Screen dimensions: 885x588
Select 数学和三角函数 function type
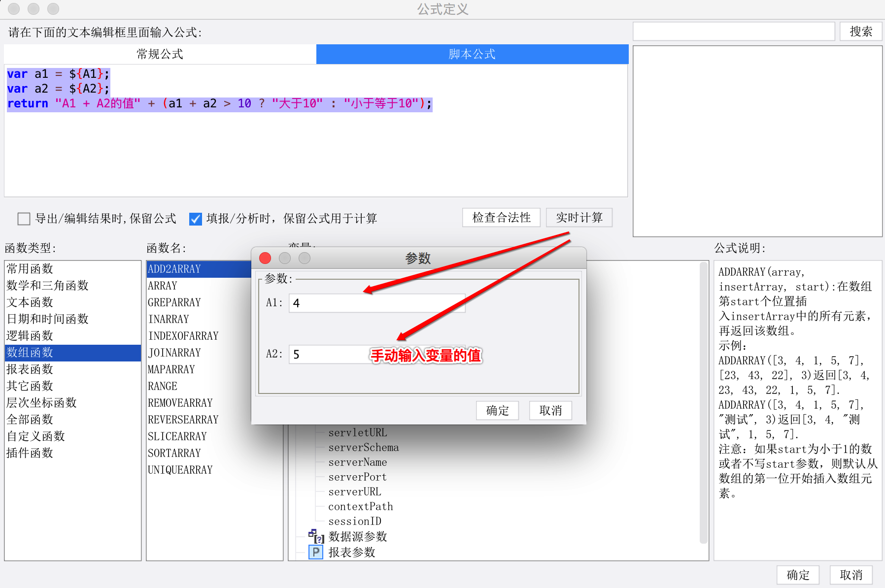point(73,286)
